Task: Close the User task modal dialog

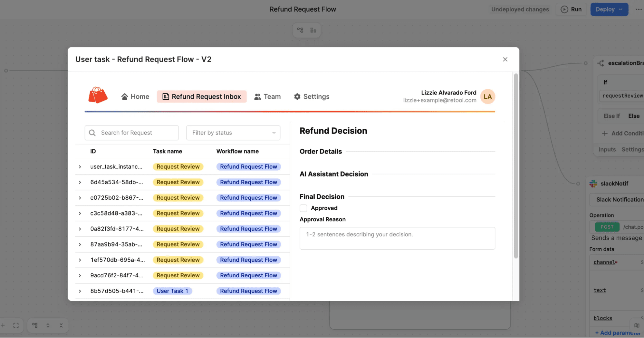Action: pyautogui.click(x=505, y=59)
